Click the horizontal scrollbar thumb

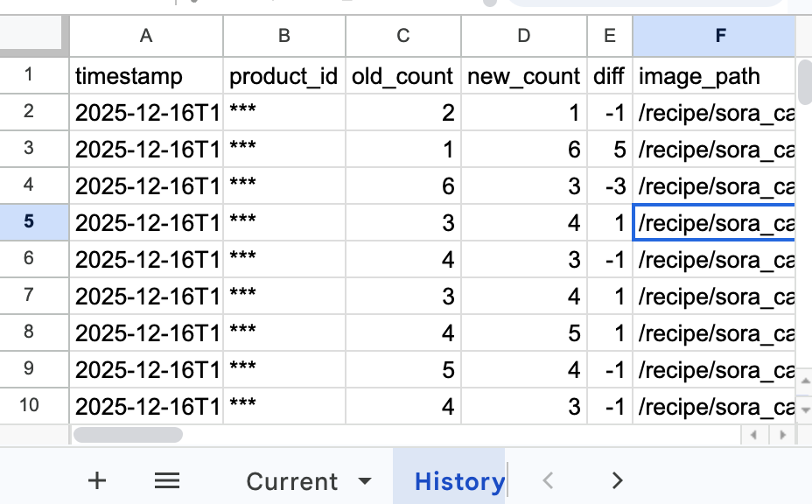coord(128,435)
